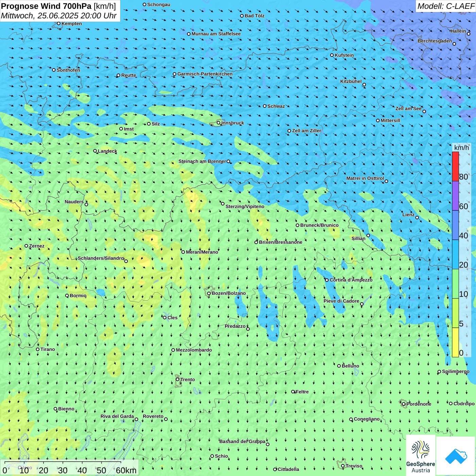
Task: Click the 'Nauders' label
Action: [x=74, y=202]
